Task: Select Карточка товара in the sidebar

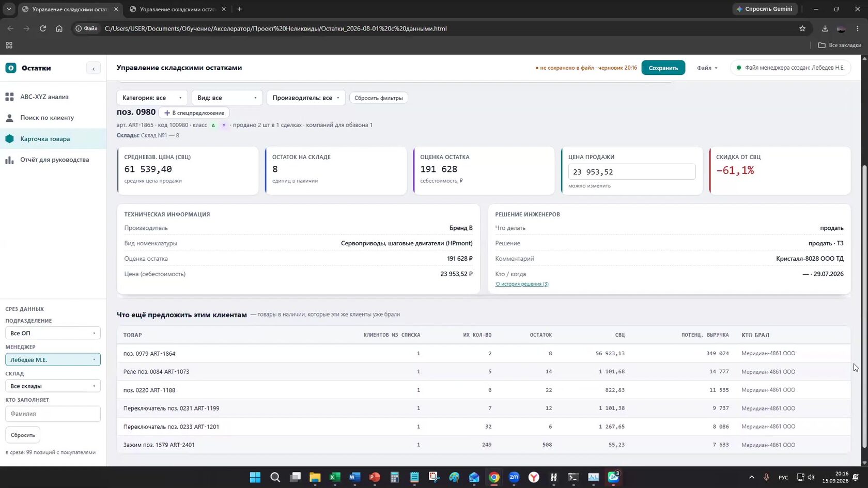Action: coord(53,139)
